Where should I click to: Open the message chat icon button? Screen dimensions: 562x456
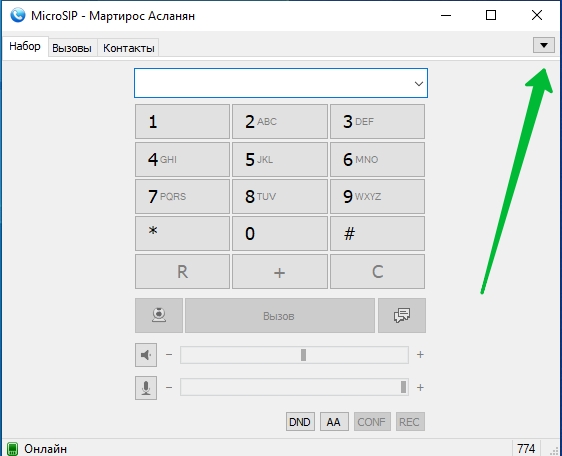point(402,315)
